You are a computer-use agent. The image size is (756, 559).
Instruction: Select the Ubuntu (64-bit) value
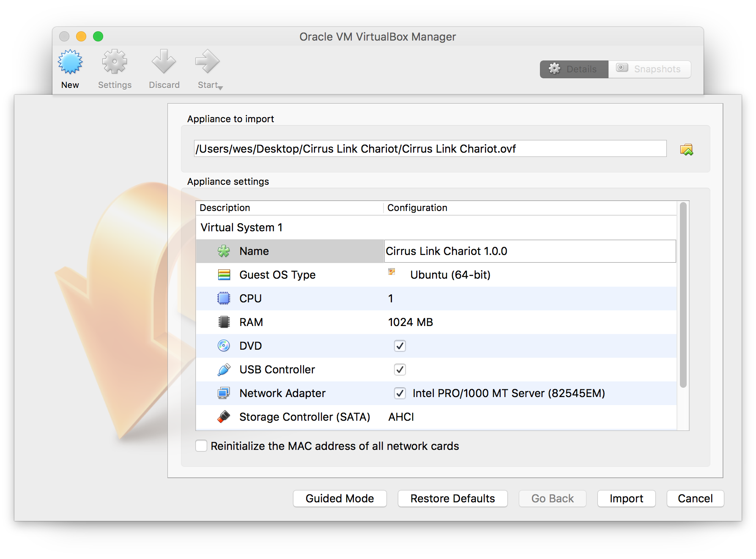(450, 275)
